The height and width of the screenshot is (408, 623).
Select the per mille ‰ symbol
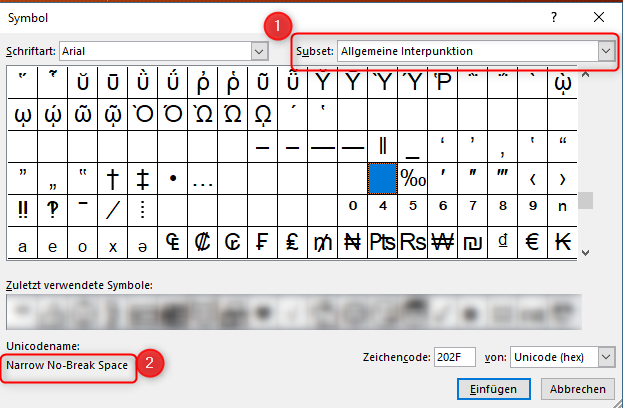413,178
